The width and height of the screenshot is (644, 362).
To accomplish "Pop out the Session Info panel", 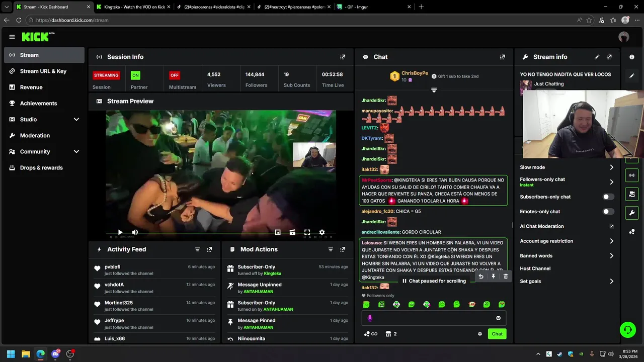I will [x=343, y=57].
